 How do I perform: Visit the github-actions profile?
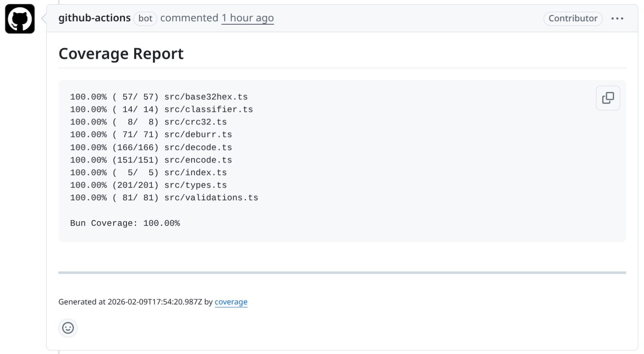[94, 18]
